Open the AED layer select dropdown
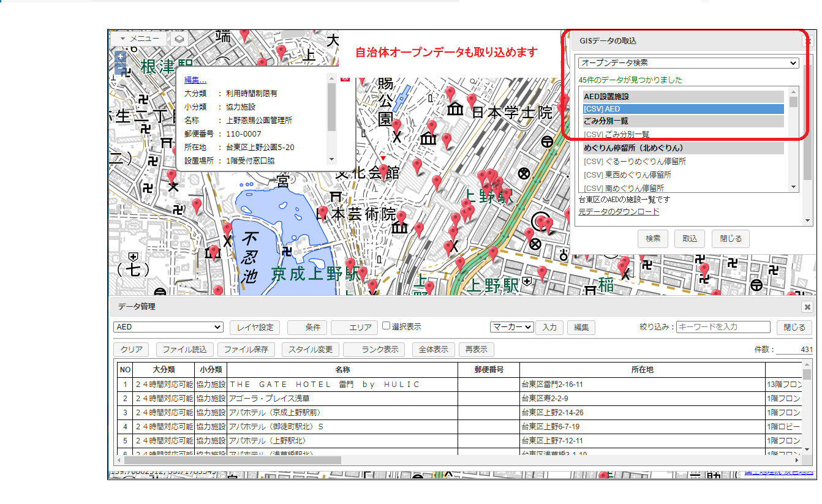The height and width of the screenshot is (504, 822). pos(168,328)
